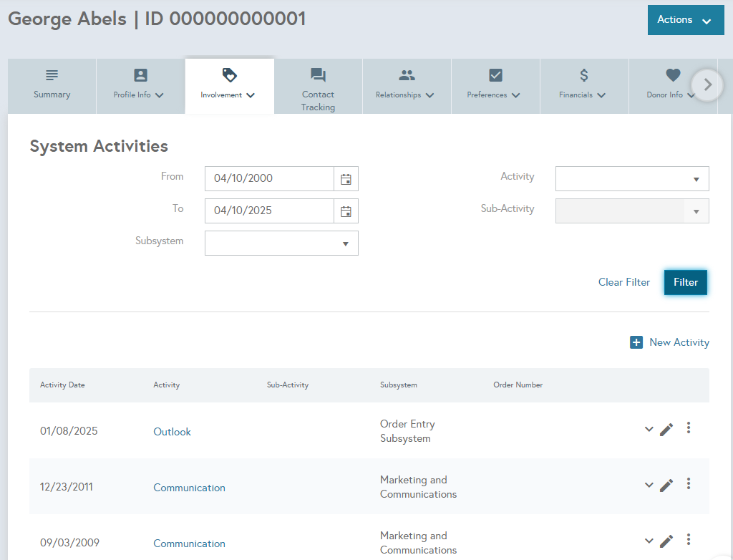The image size is (733, 560).
Task: Open the Contact Tracking tab
Action: (x=318, y=86)
